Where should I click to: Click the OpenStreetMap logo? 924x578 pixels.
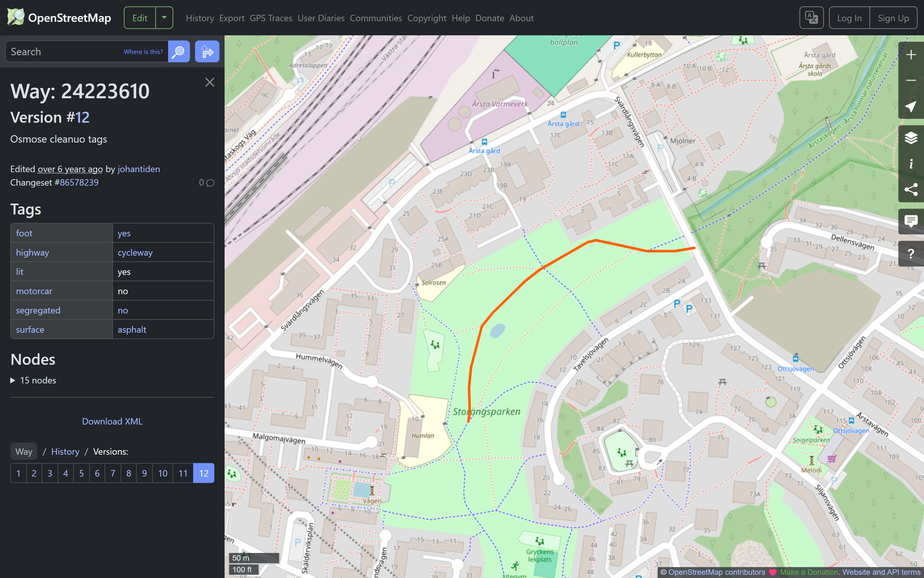tap(59, 18)
